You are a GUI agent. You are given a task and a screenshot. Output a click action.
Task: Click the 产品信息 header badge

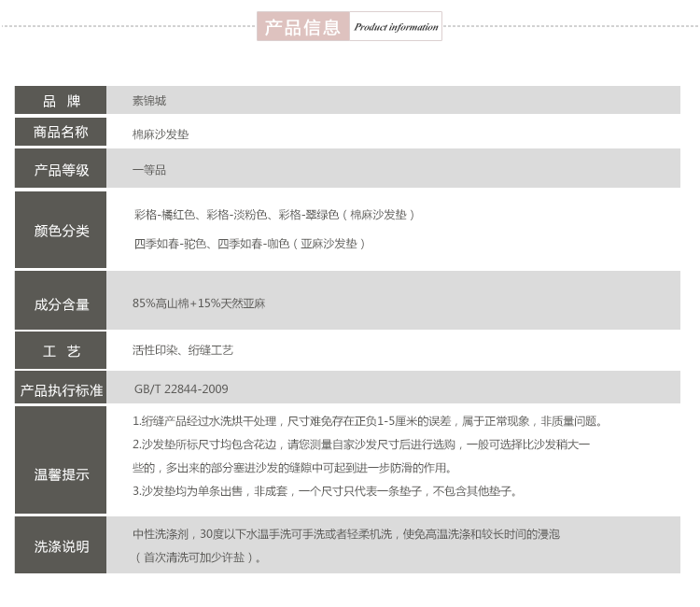tap(303, 26)
